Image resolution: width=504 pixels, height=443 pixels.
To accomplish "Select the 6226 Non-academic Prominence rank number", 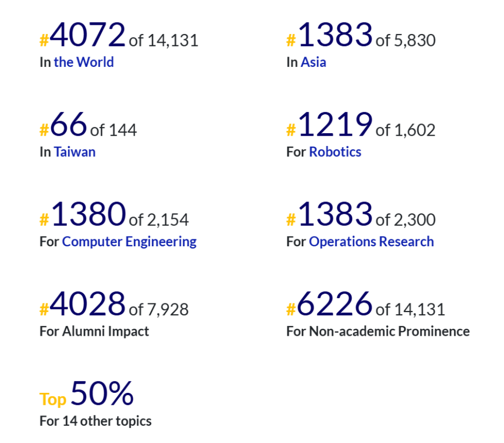I will [x=335, y=303].
